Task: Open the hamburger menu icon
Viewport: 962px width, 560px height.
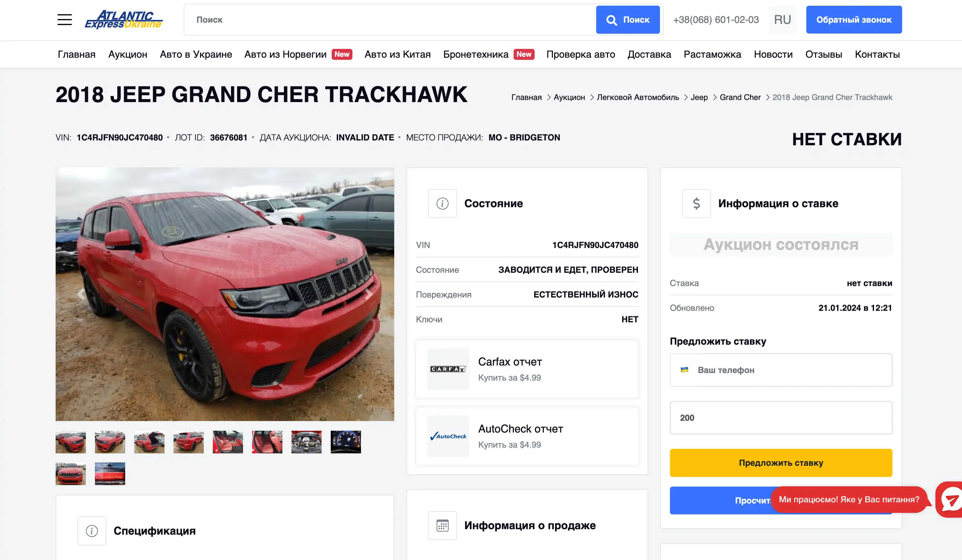Action: [64, 19]
